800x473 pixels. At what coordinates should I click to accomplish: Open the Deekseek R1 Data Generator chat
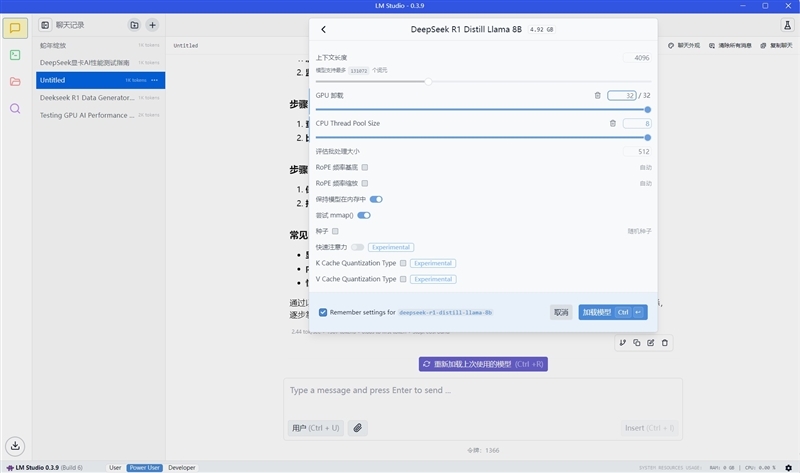[101, 97]
